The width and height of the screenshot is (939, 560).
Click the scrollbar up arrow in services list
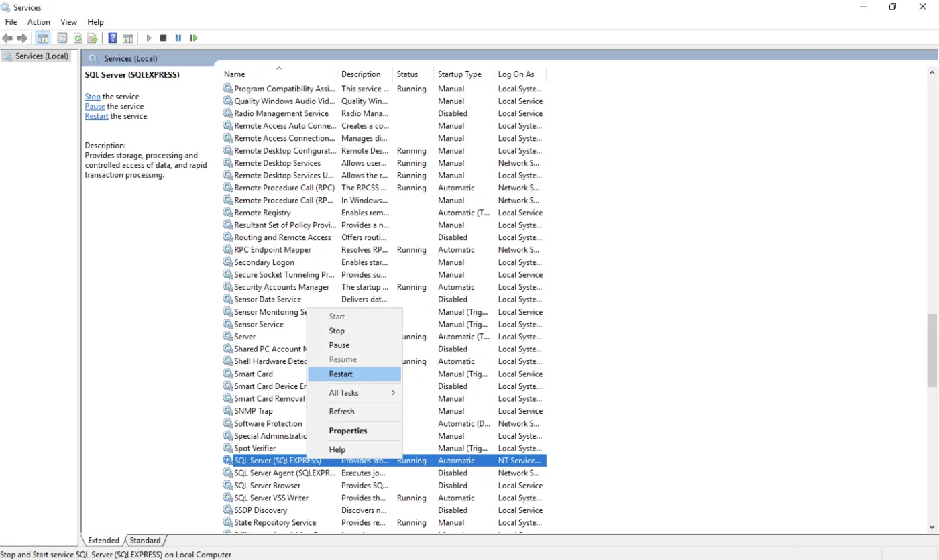coord(932,71)
